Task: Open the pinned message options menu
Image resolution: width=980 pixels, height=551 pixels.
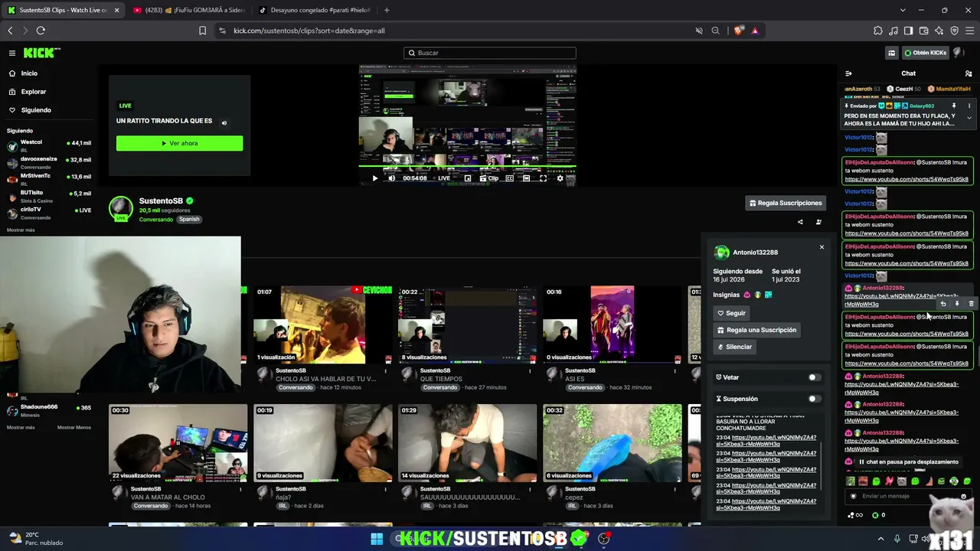Action: pos(969,106)
